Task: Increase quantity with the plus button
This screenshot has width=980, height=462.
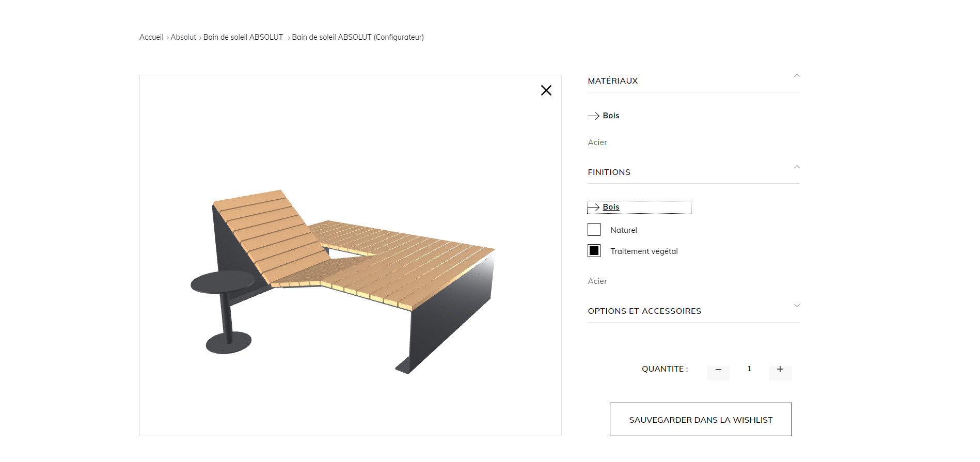Action: coord(780,370)
